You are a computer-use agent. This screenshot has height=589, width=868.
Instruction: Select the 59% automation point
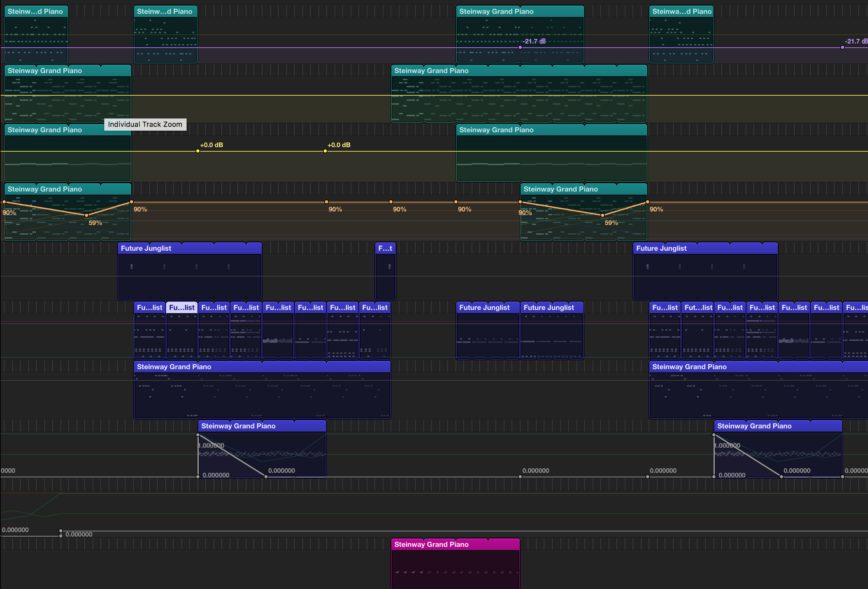[x=86, y=215]
